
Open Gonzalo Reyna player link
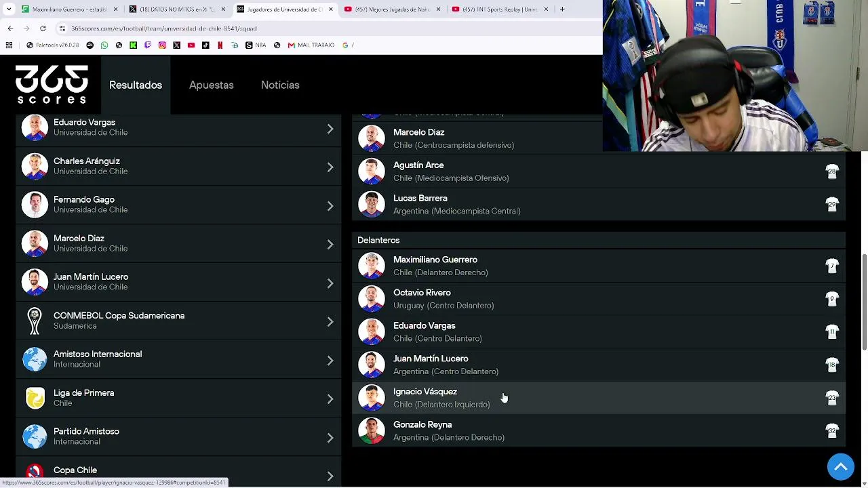pos(422,425)
